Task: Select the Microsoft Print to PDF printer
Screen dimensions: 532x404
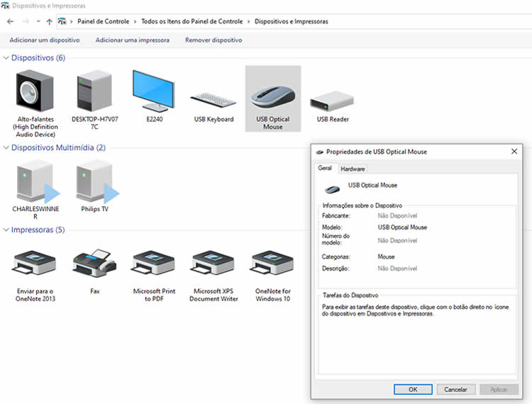Action: (x=153, y=263)
